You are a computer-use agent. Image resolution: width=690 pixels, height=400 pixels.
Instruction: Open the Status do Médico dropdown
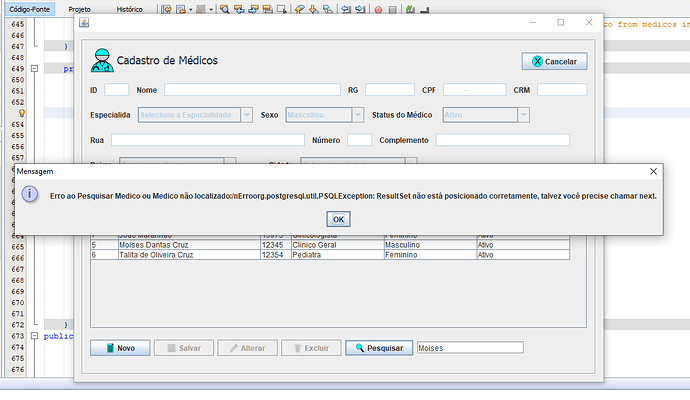486,115
